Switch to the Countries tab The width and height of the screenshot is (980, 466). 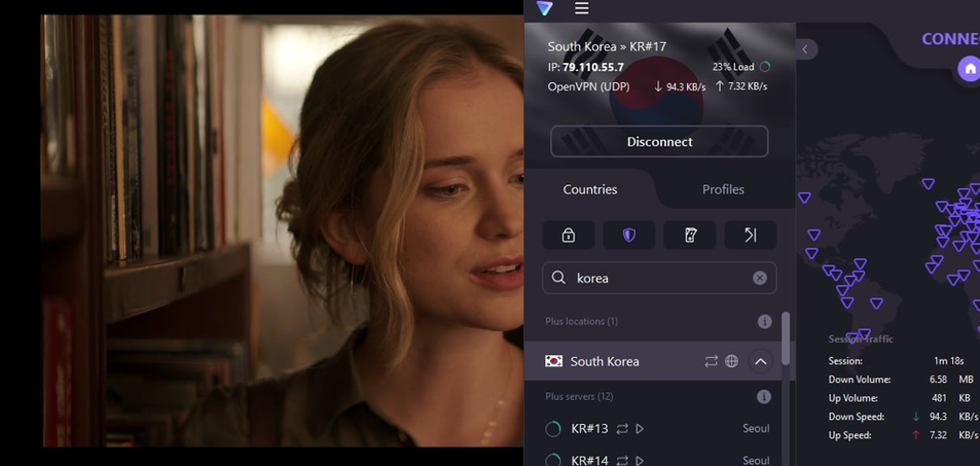[589, 189]
